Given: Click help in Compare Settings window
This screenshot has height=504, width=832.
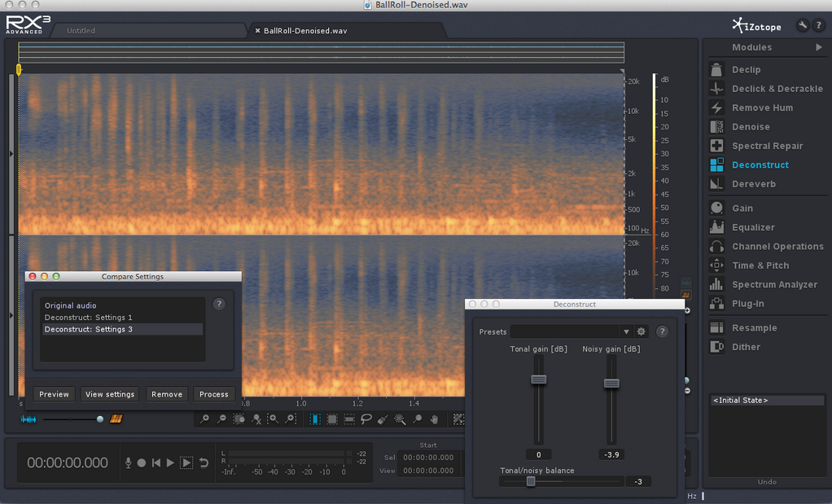Looking at the screenshot, I should tap(219, 304).
